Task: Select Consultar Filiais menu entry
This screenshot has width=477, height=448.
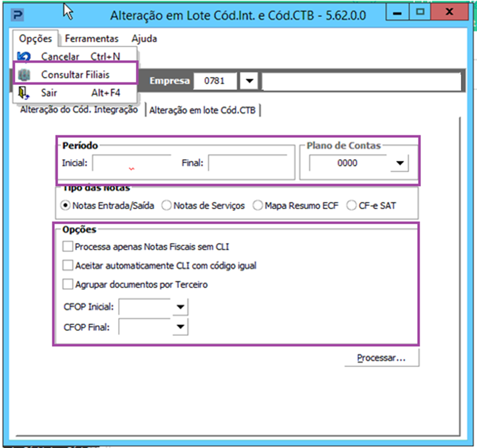Action: tap(75, 74)
